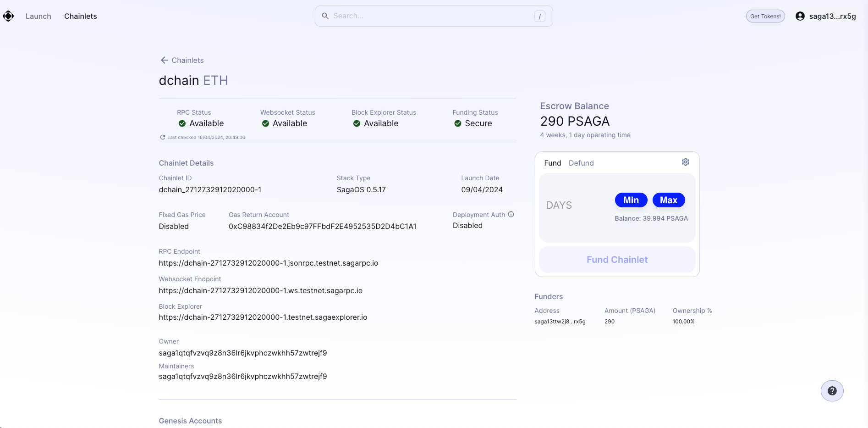The height and width of the screenshot is (428, 868).
Task: Click the Deployment Auth info icon
Action: [511, 214]
